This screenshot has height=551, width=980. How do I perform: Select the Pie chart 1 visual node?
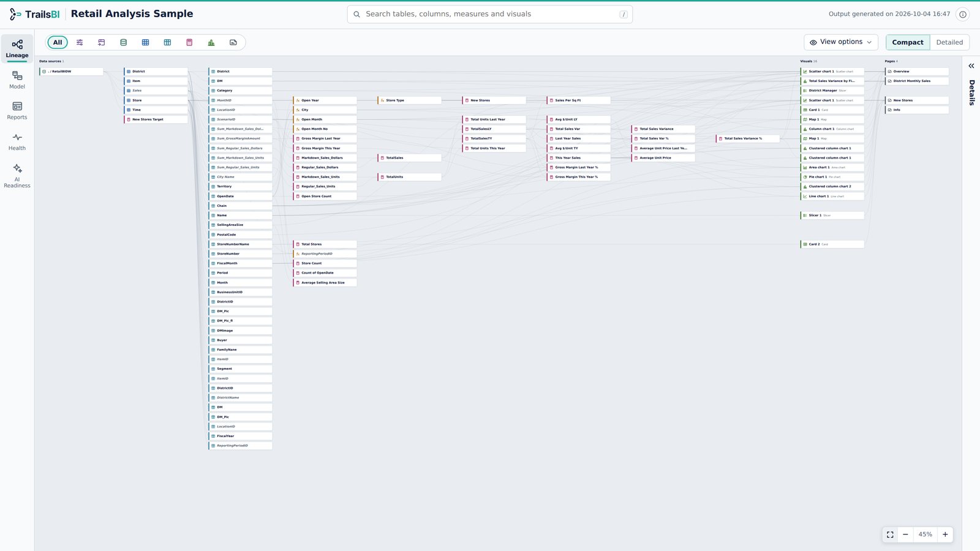[x=832, y=177]
